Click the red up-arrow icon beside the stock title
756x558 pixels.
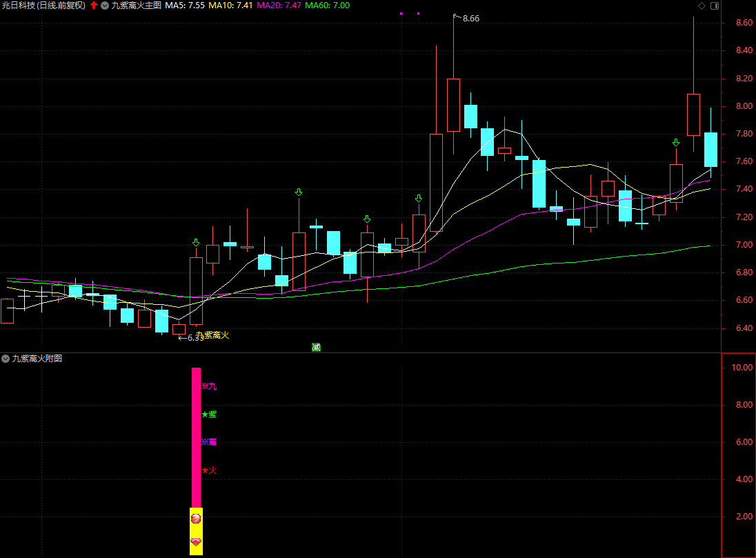pyautogui.click(x=94, y=6)
